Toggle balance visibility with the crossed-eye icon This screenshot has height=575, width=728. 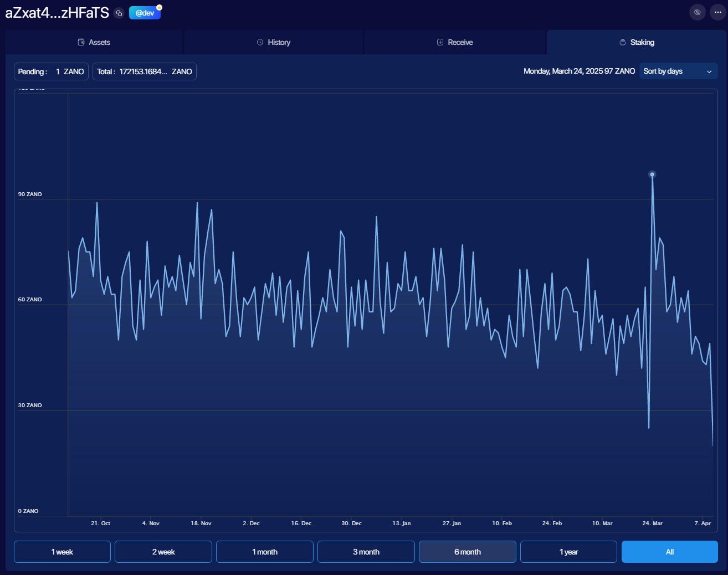(697, 12)
